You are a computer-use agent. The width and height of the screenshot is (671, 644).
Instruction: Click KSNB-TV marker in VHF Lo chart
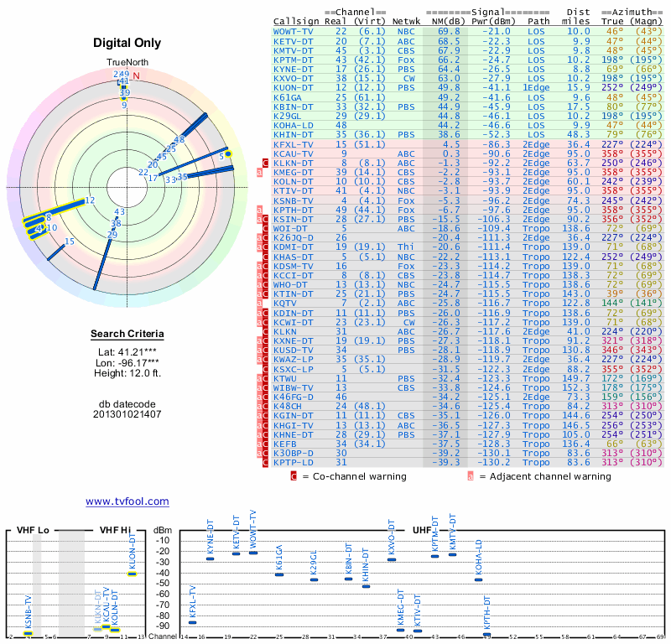click(28, 634)
